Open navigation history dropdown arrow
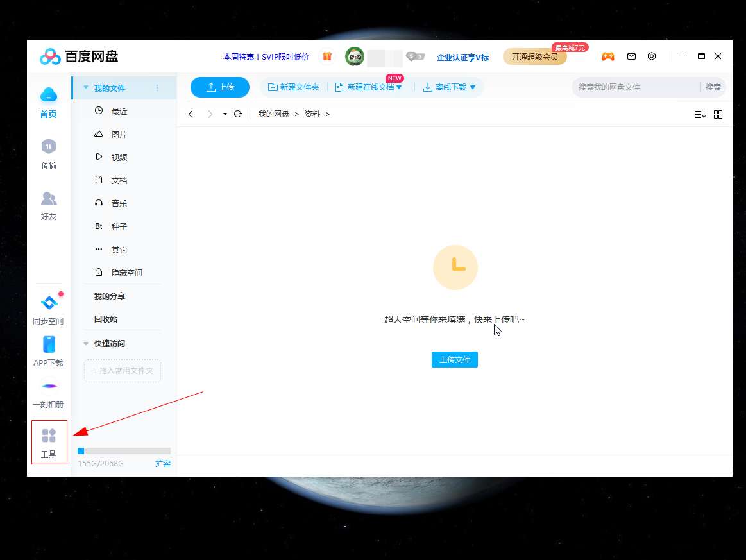The image size is (746, 560). (x=225, y=114)
